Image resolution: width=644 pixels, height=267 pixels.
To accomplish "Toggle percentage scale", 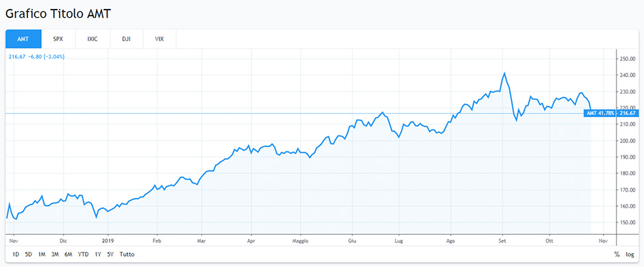I will (x=617, y=254).
